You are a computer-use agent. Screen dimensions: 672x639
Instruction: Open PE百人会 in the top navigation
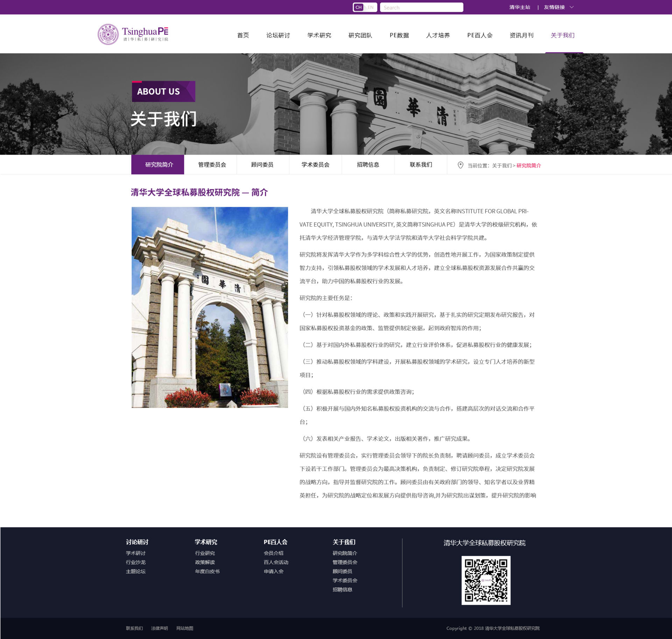click(x=480, y=35)
